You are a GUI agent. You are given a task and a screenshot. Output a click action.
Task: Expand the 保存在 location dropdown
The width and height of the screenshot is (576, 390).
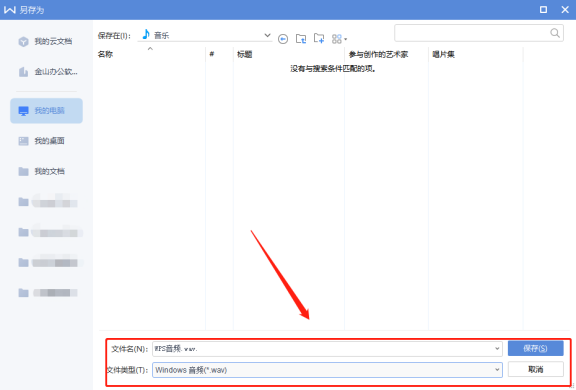coord(267,35)
